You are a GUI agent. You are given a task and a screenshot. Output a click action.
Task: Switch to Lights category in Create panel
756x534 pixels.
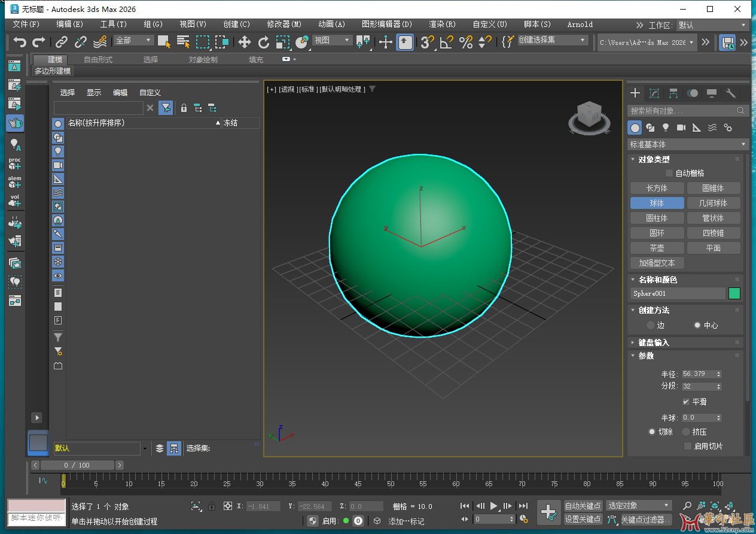tap(666, 128)
